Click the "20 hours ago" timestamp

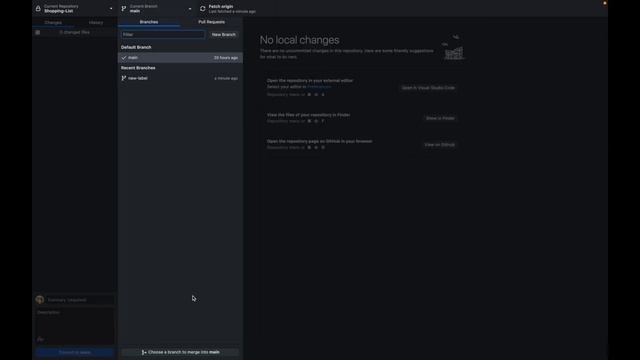pos(226,58)
